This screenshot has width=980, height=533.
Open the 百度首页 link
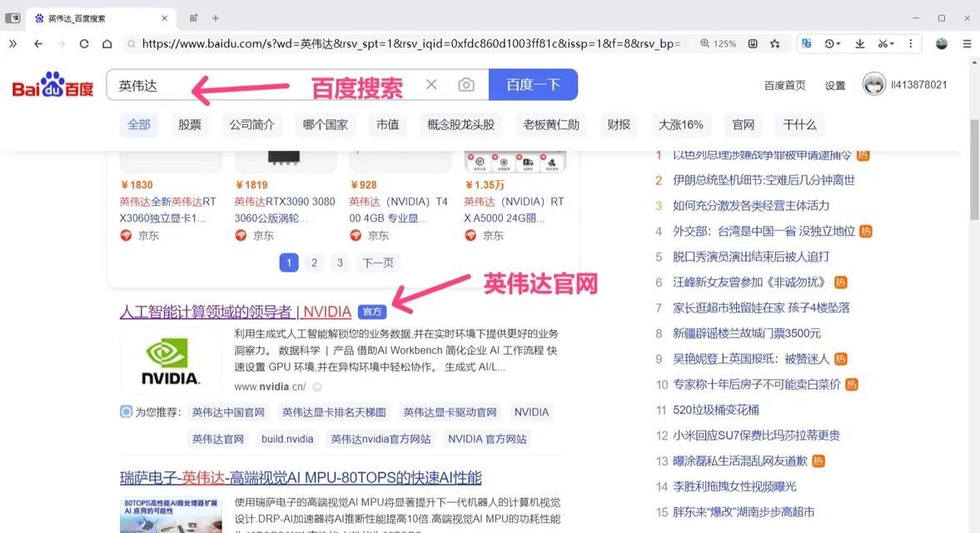pos(784,85)
